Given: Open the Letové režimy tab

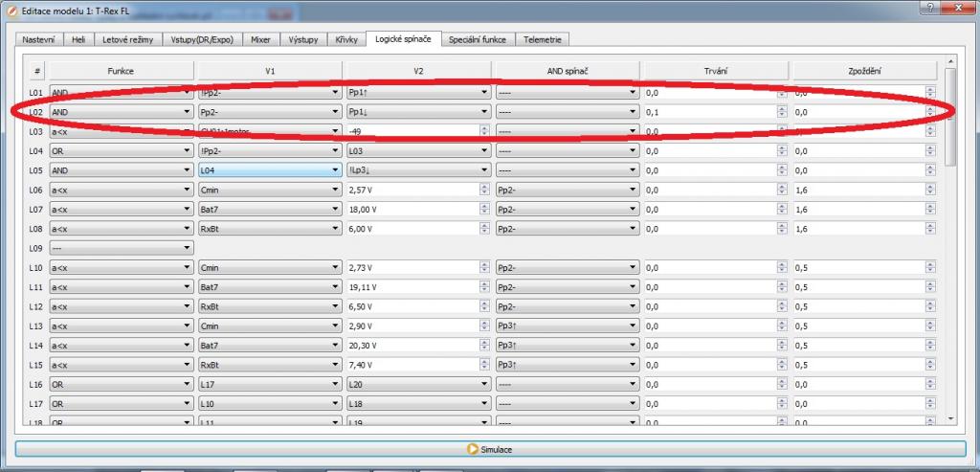Looking at the screenshot, I should click(125, 40).
